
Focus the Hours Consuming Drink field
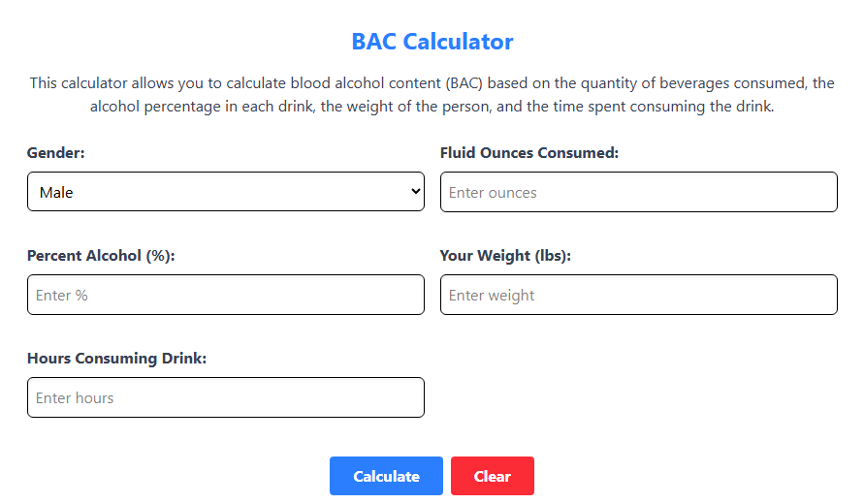[225, 397]
